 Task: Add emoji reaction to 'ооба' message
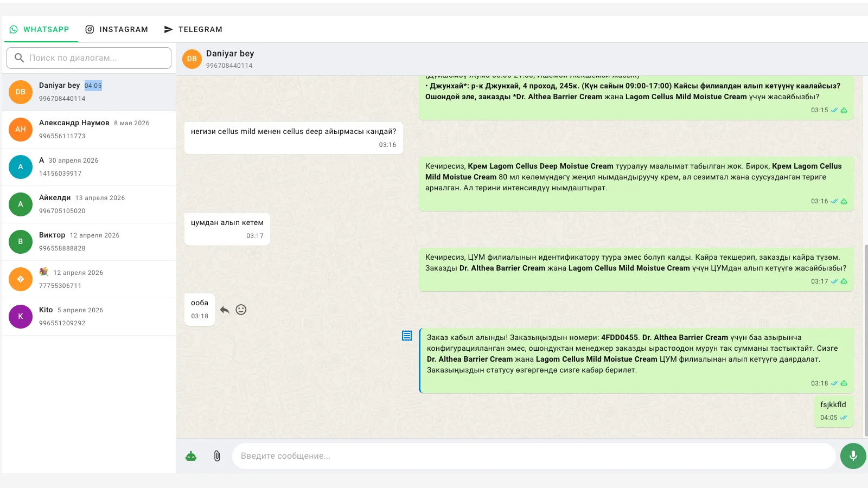tap(241, 310)
